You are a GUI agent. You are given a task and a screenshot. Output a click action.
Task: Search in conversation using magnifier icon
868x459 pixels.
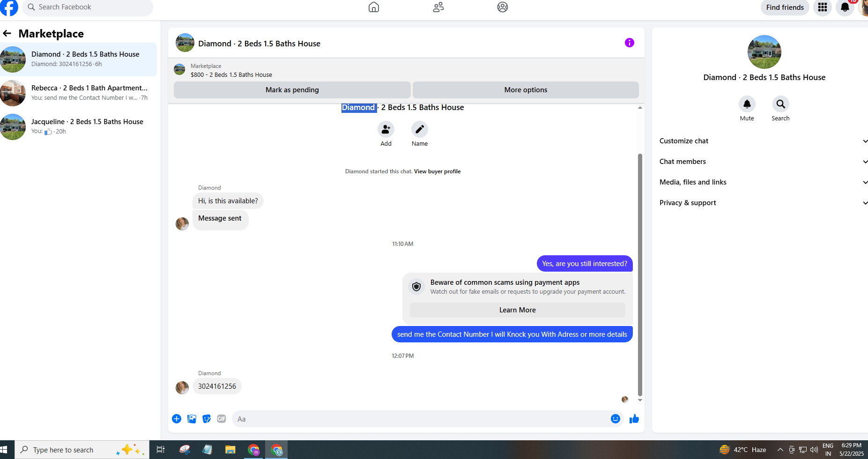click(x=781, y=104)
